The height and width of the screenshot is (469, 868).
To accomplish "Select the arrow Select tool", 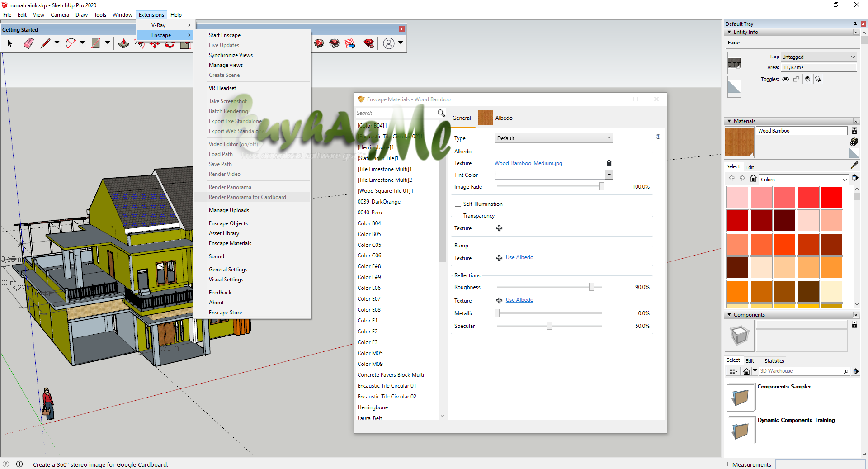I will tap(10, 43).
